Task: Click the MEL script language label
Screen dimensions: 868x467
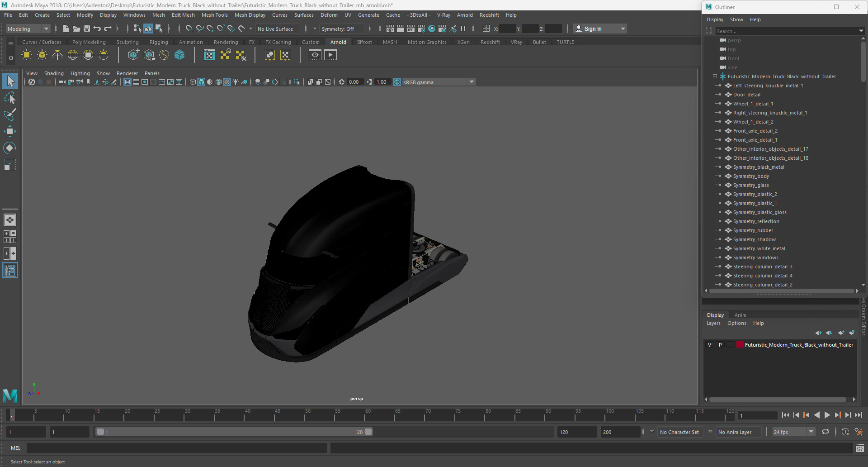Action: (16, 448)
